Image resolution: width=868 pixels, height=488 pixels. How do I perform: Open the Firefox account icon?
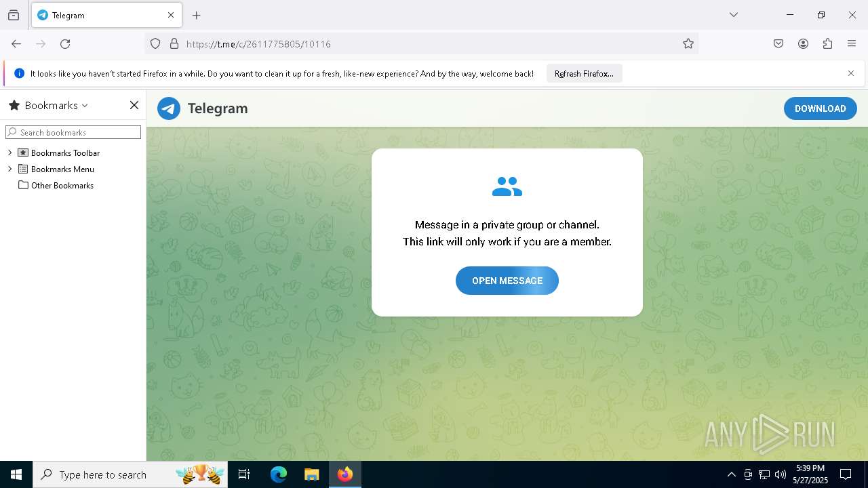[803, 44]
